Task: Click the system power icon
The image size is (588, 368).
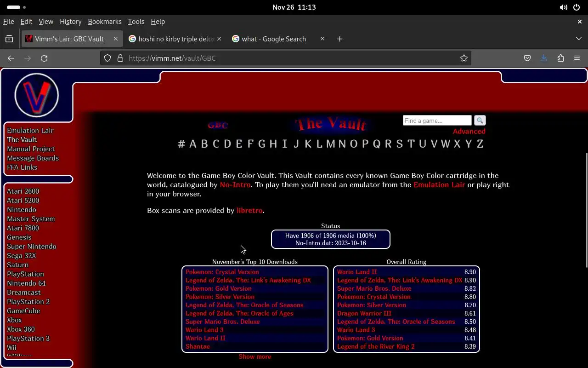Action: click(x=577, y=7)
